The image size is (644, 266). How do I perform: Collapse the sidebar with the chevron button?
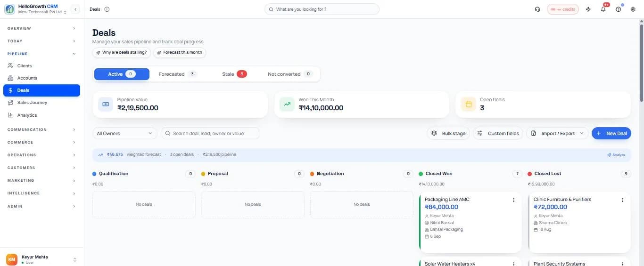click(75, 9)
